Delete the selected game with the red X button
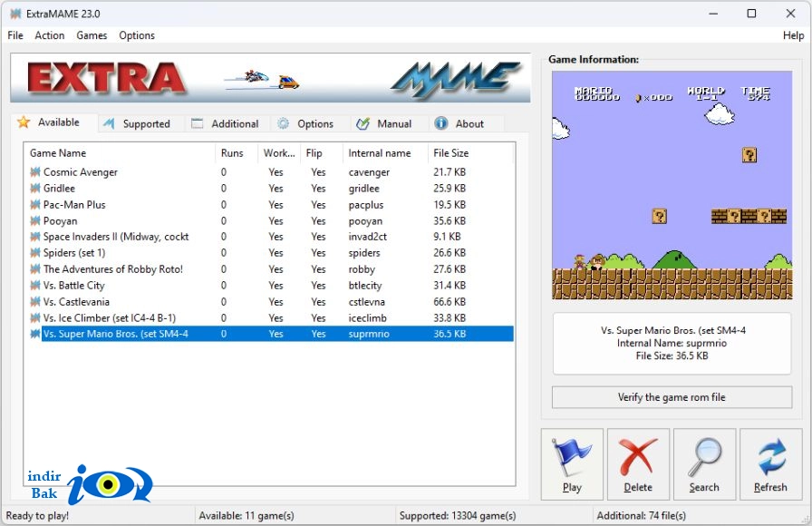The width and height of the screenshot is (812, 526). point(638,464)
